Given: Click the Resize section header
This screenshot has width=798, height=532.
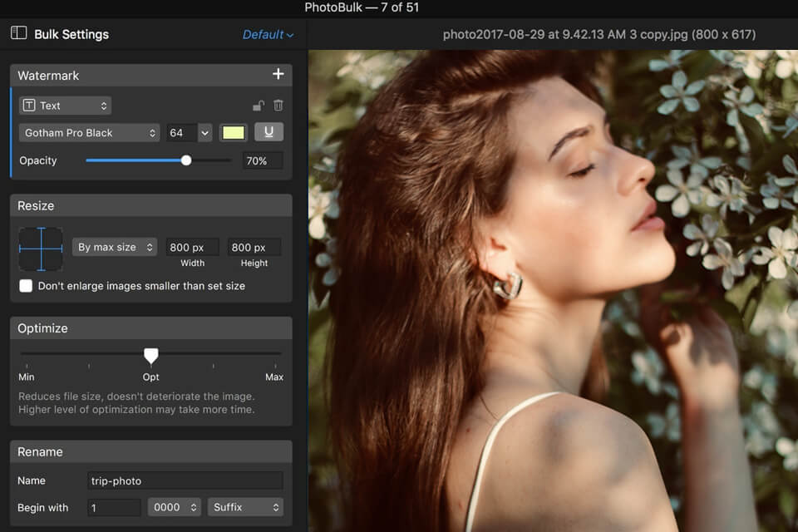Looking at the screenshot, I should 151,205.
